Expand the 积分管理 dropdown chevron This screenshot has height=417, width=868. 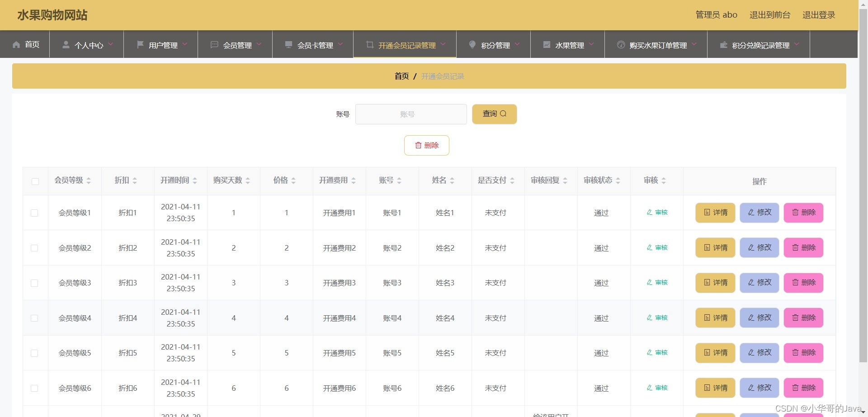517,44
